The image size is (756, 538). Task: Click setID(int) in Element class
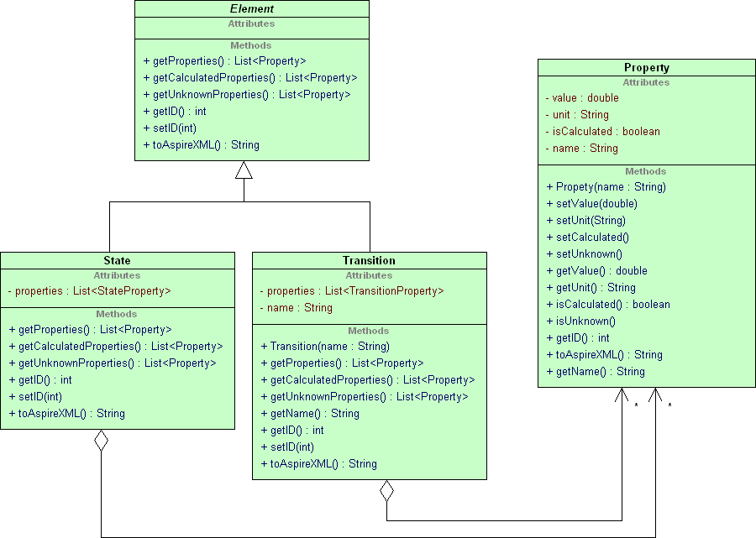[x=170, y=128]
